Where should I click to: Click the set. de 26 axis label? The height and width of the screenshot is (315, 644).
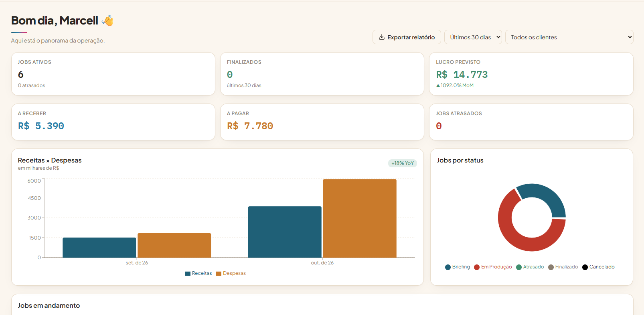click(x=137, y=263)
